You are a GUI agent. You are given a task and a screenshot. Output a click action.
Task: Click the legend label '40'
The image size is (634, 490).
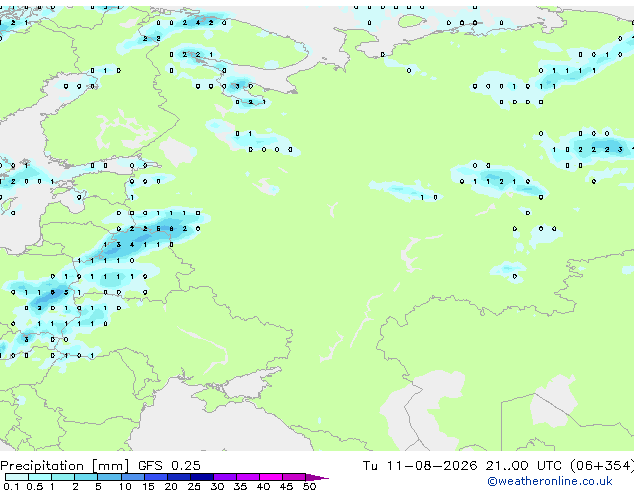263,486
